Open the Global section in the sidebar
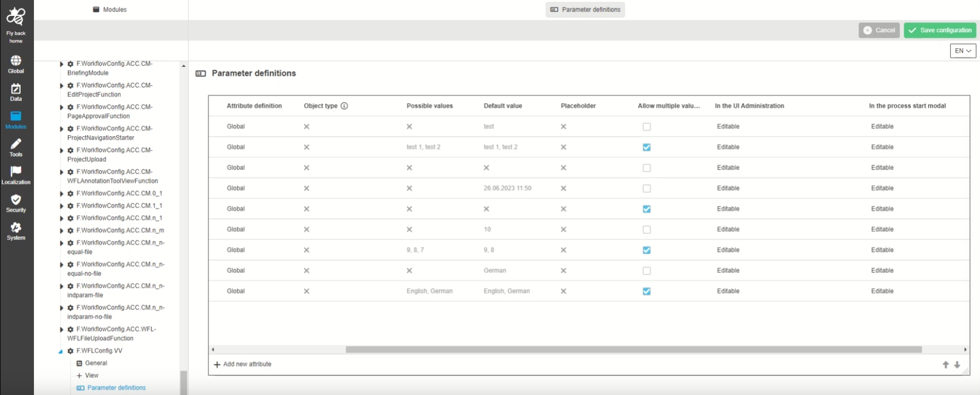This screenshot has width=980, height=395. point(16,64)
